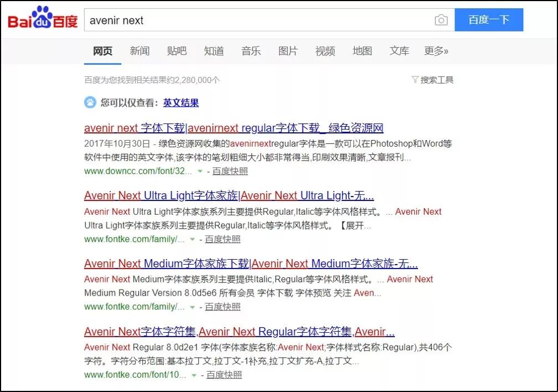Click the blue paw icon beside 您可以仅查看
This screenshot has width=558, height=392.
pos(90,102)
